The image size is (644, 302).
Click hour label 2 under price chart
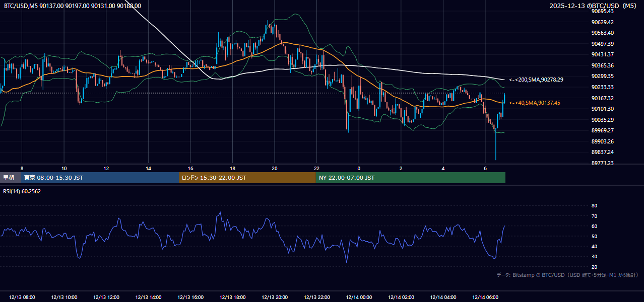pyautogui.click(x=401, y=168)
